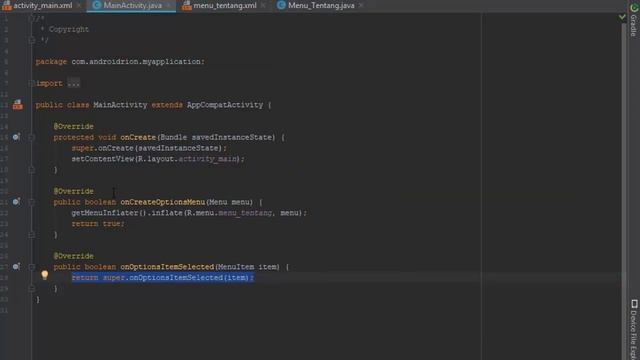The width and height of the screenshot is (640, 360).
Task: Click the override gutter icon beside onOptionsItemSelected
Action: pos(16,267)
